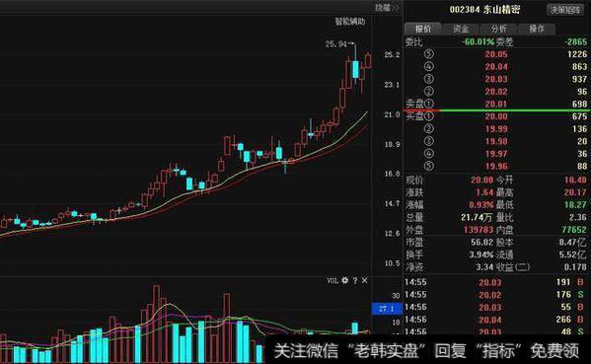Click buy level 2 circled icon
This screenshot has height=364, width=591.
(429, 129)
